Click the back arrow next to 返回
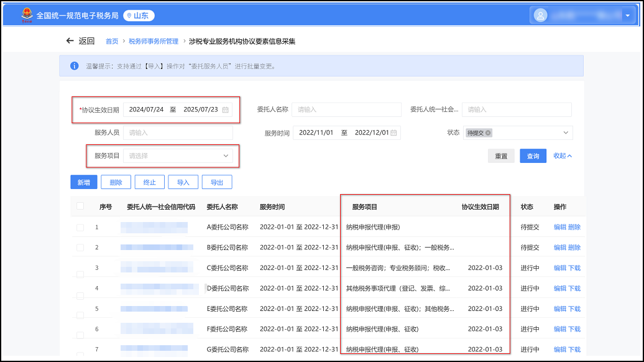Image resolution: width=644 pixels, height=362 pixels. click(70, 41)
